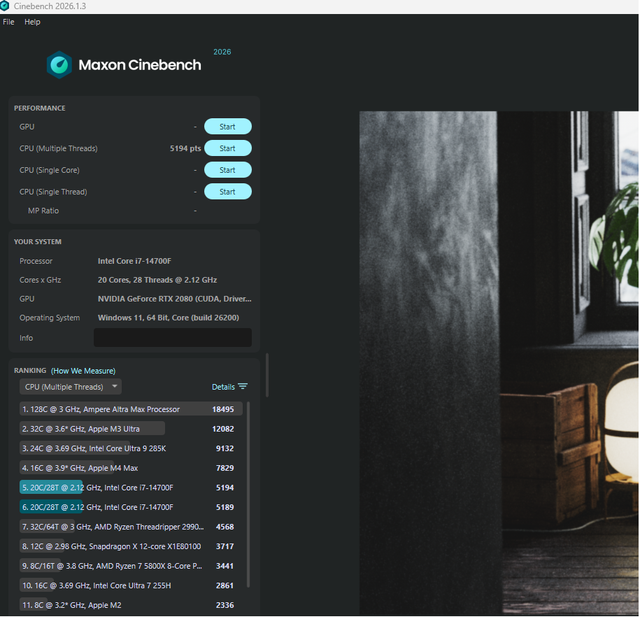640x617 pixels.
Task: Click the dropdown arrow beside CPU (Multiple Threads)
Action: [115, 386]
